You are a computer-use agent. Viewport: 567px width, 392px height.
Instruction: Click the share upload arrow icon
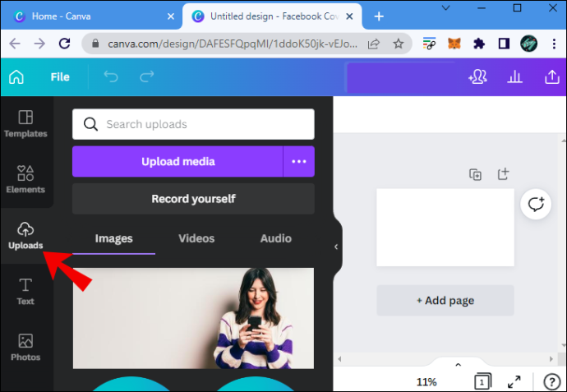[552, 76]
